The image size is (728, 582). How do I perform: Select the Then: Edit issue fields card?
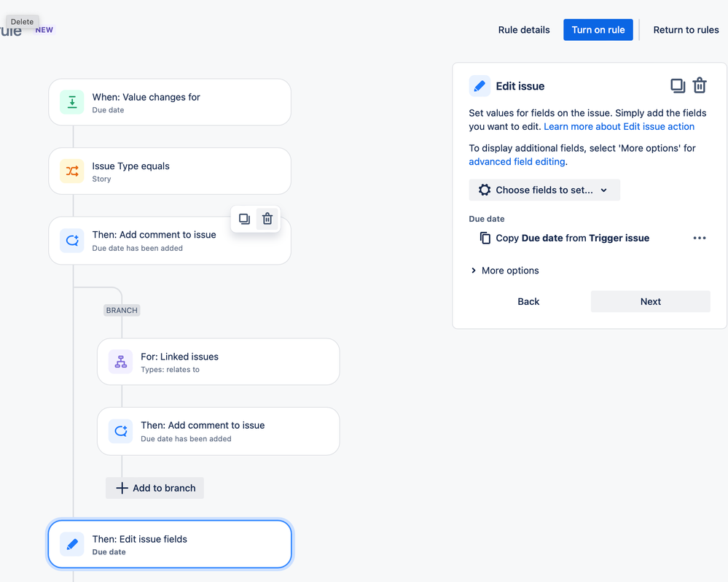170,544
